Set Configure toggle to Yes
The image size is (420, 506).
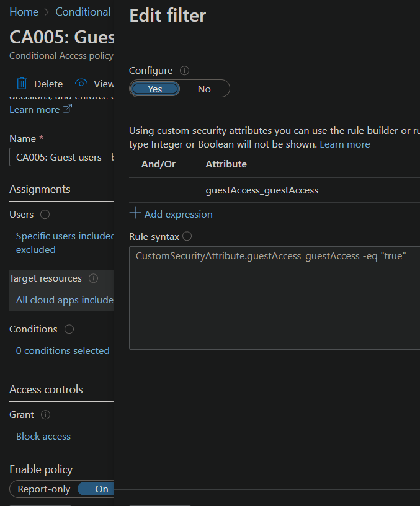click(x=155, y=89)
